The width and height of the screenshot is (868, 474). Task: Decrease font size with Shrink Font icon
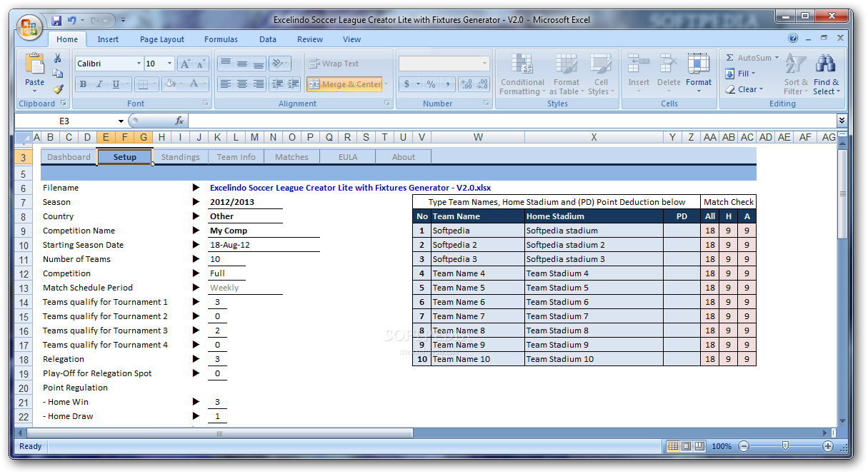[x=201, y=64]
